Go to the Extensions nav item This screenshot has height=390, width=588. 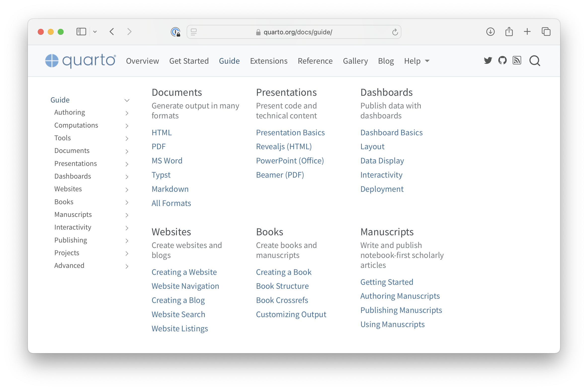coord(269,61)
